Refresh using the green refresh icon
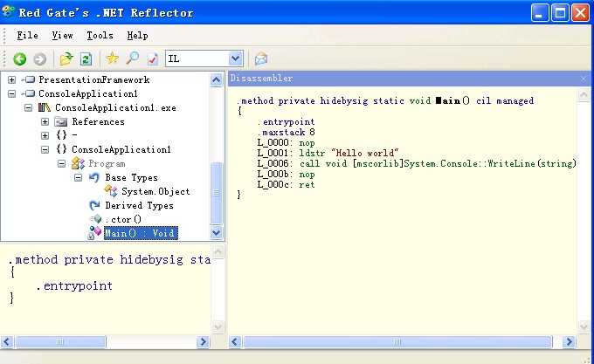594x364 pixels. [86, 59]
